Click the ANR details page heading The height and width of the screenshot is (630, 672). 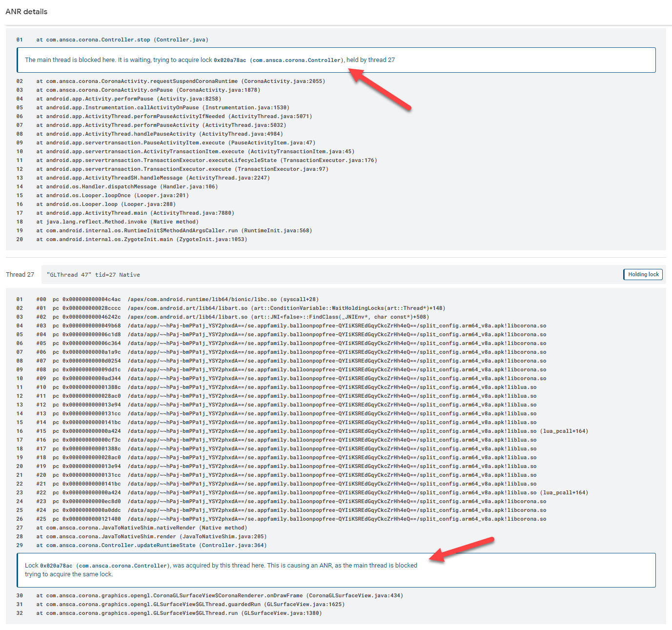coord(26,11)
